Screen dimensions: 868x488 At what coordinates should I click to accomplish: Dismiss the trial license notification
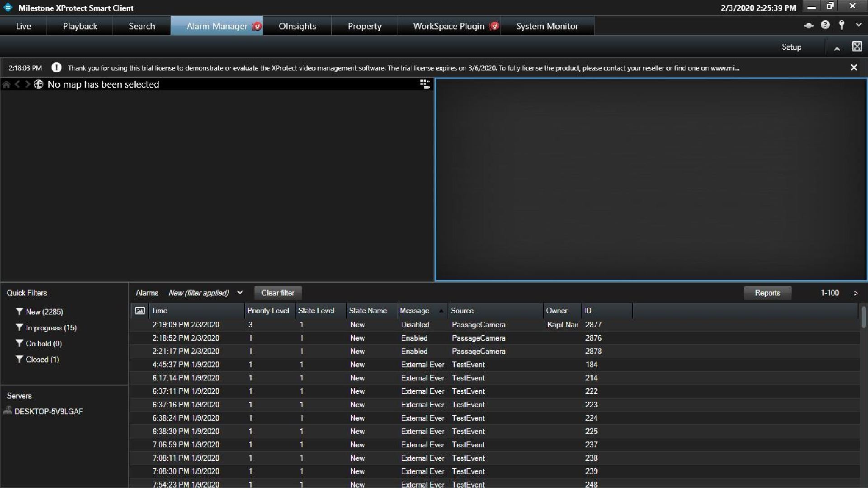[854, 67]
